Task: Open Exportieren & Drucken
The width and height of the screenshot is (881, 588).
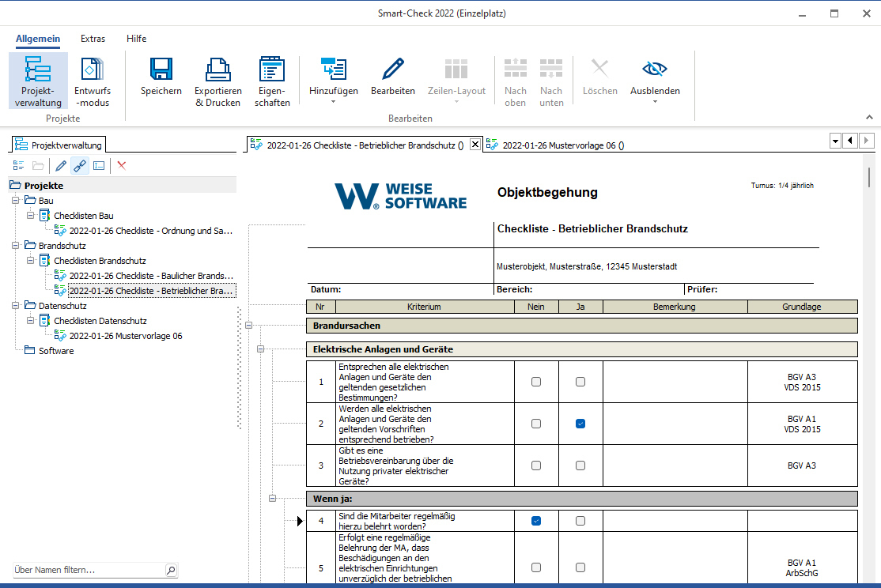Action: 217,79
